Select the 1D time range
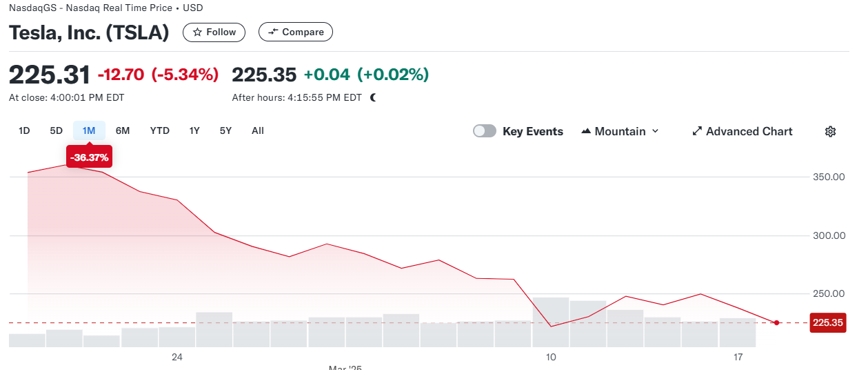This screenshot has height=370, width=868. [x=24, y=130]
